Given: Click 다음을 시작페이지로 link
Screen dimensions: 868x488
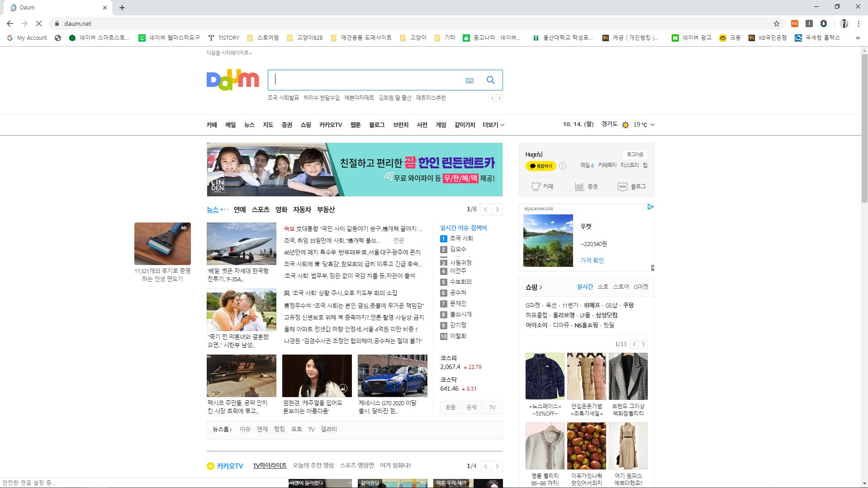Looking at the screenshot, I should pos(228,53).
